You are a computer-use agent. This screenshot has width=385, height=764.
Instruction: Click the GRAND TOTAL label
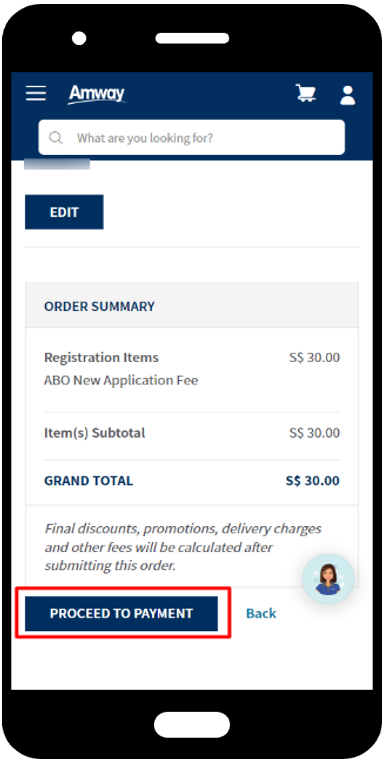(89, 481)
